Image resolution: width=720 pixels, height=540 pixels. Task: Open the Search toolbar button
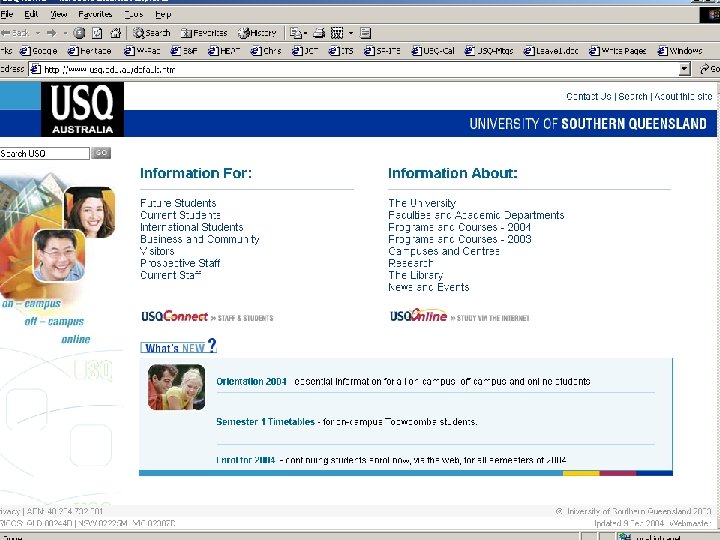[x=152, y=33]
